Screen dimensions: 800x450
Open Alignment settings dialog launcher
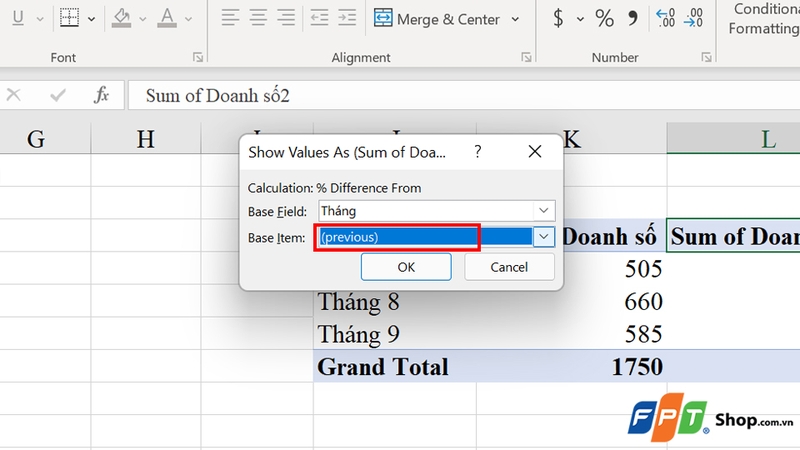point(526,57)
